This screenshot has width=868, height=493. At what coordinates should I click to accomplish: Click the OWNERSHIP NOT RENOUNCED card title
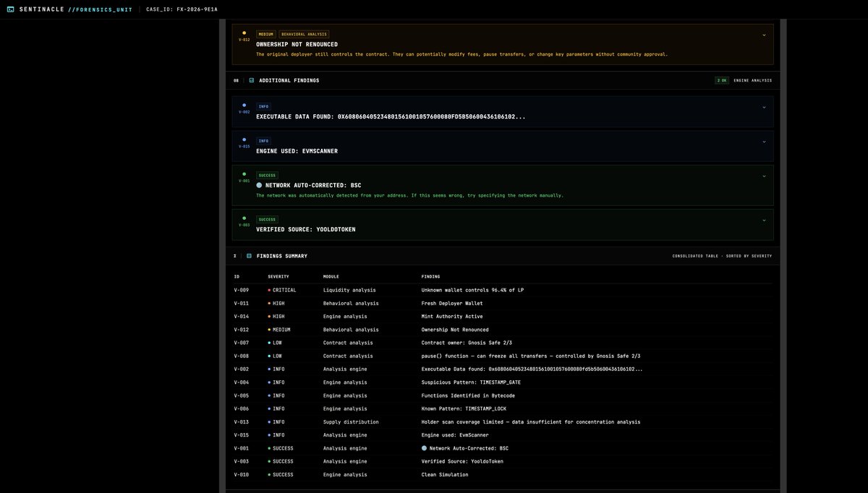coord(297,44)
